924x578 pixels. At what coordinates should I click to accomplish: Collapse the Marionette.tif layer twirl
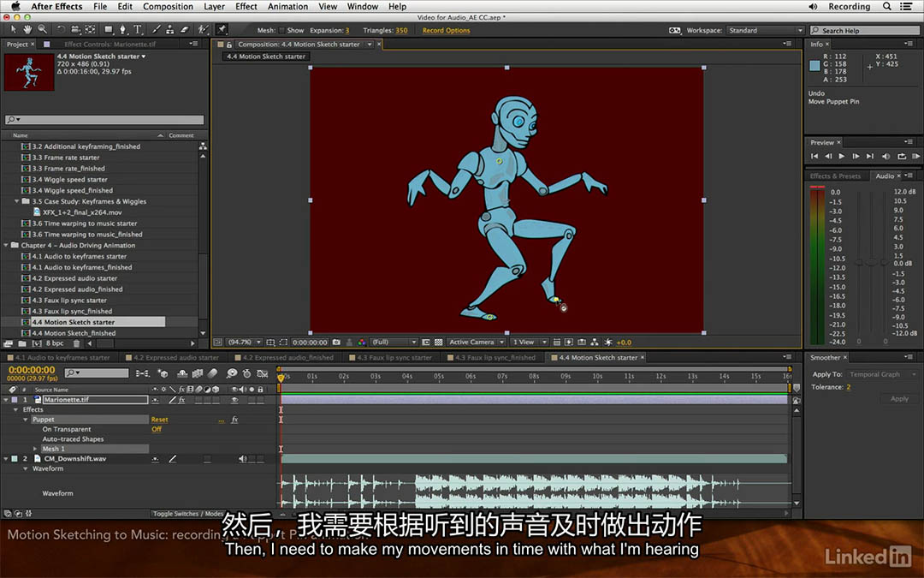click(6, 400)
